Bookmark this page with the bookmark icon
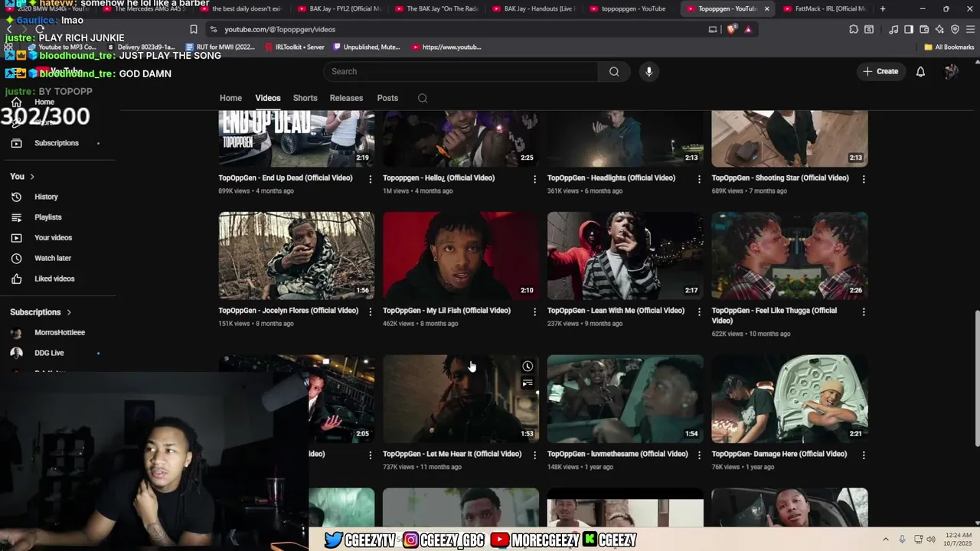Image resolution: width=980 pixels, height=551 pixels. point(193,29)
